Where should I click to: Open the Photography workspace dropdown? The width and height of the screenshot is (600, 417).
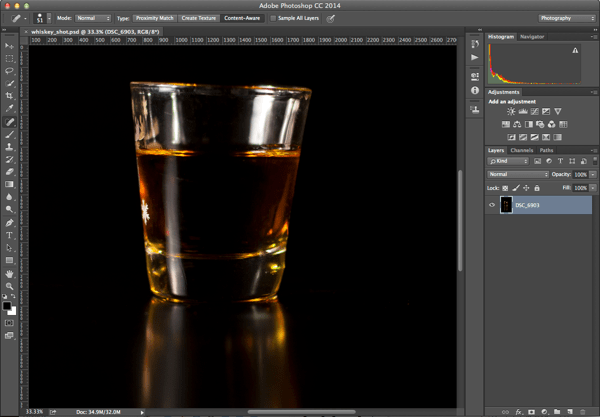pyautogui.click(x=566, y=18)
